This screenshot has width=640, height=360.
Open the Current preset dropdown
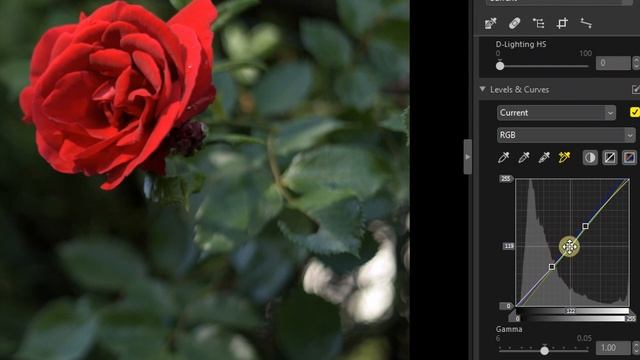coord(556,113)
